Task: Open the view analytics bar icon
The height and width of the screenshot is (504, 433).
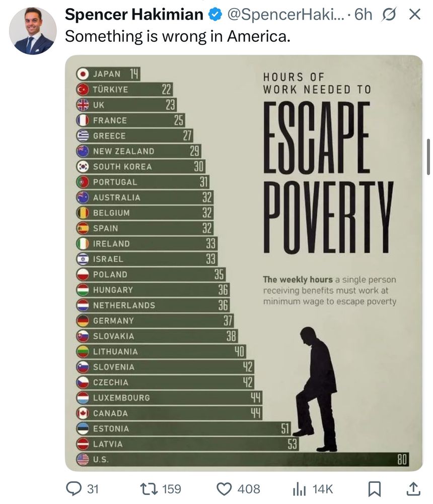Action: tap(300, 488)
